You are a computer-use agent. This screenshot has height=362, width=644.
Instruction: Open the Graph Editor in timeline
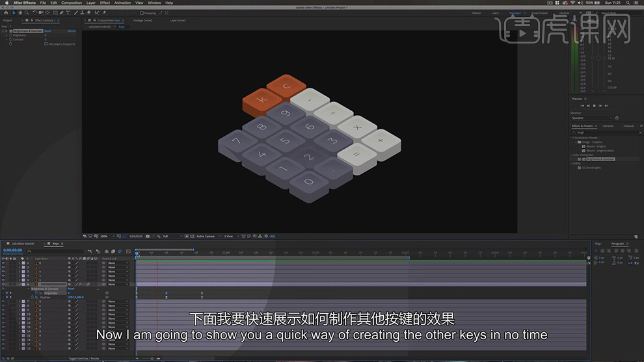pyautogui.click(x=128, y=251)
